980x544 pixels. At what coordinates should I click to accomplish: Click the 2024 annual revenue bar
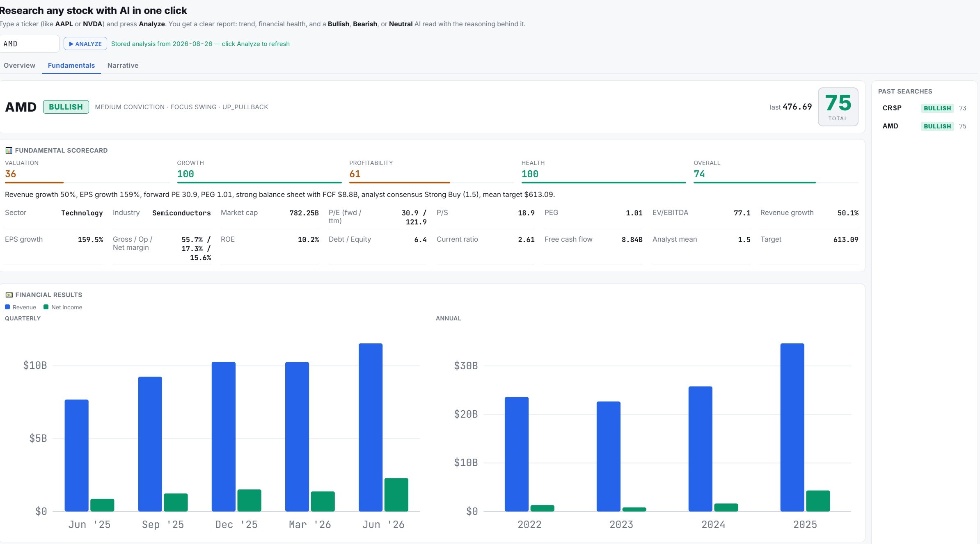[x=701, y=449]
